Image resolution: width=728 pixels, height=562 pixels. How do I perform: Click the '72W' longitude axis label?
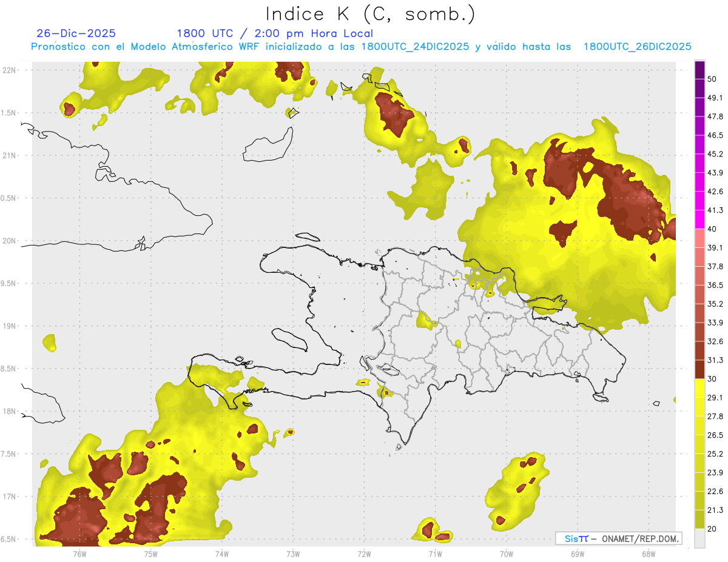tap(364, 554)
